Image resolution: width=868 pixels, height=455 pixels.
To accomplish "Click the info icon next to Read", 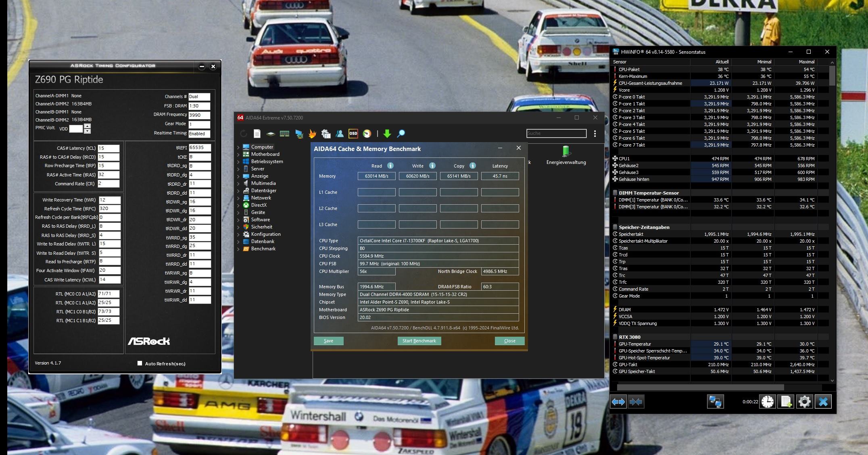I will point(390,166).
